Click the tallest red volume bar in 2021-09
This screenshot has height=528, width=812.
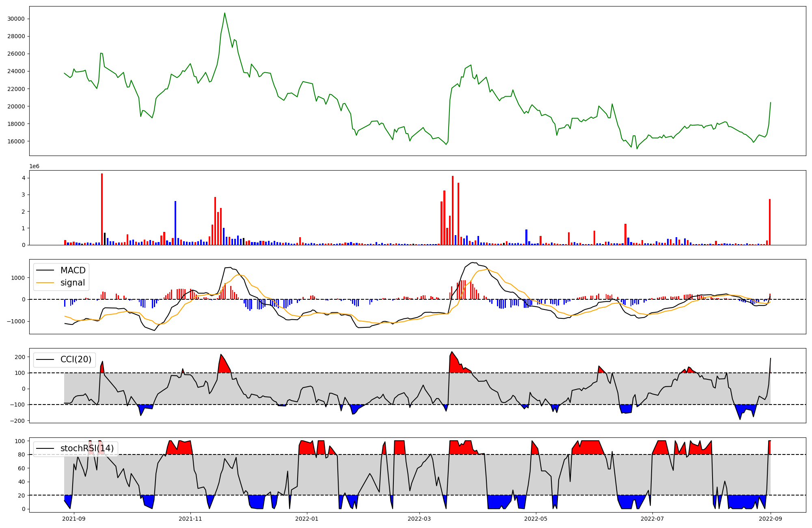(102, 209)
